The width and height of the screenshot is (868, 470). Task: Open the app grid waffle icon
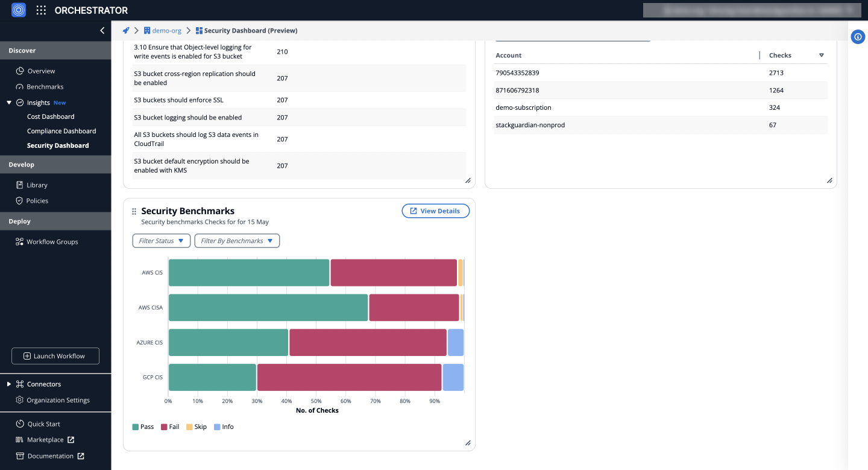click(40, 10)
